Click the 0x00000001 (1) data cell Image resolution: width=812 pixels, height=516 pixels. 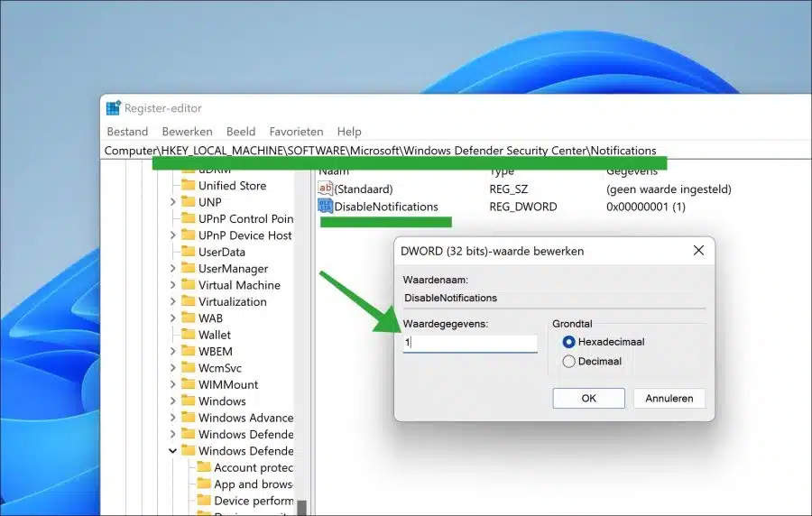(x=646, y=207)
